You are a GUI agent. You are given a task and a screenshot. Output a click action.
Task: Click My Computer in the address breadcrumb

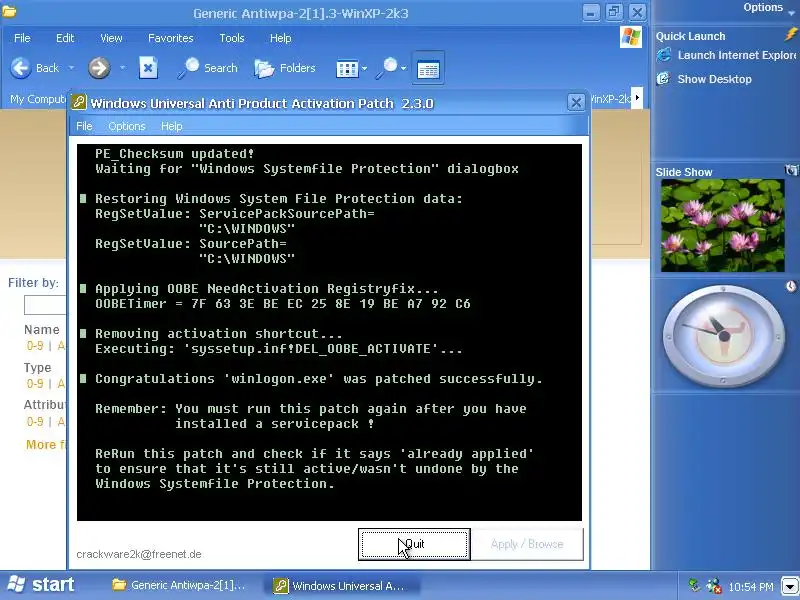38,99
